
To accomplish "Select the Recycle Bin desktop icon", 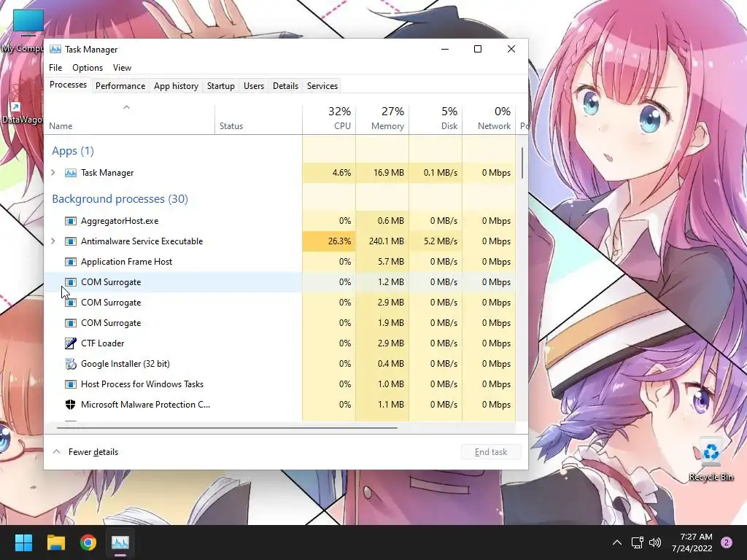I will pyautogui.click(x=711, y=458).
